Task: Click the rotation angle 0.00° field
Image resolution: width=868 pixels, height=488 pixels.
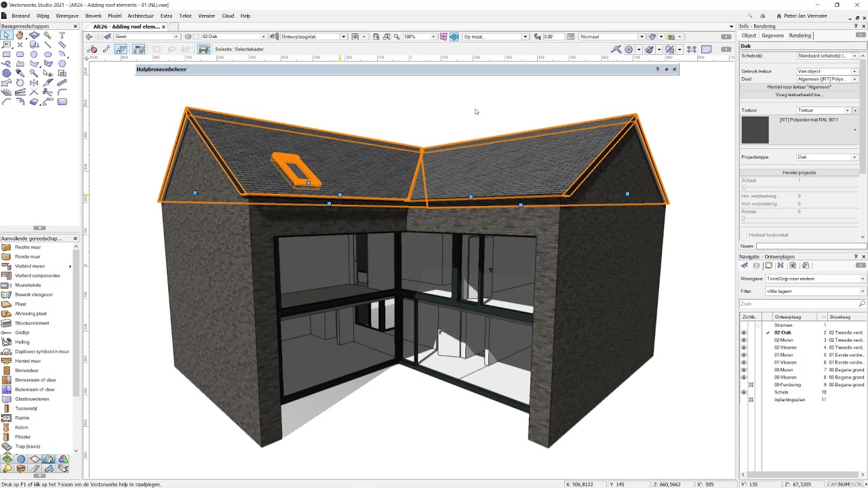Action: pos(553,37)
